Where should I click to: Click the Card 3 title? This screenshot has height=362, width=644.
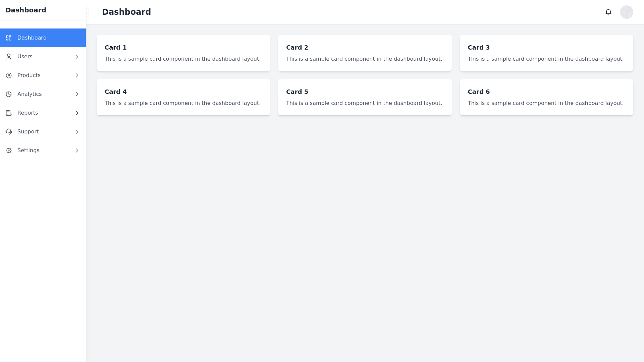[479, 48]
